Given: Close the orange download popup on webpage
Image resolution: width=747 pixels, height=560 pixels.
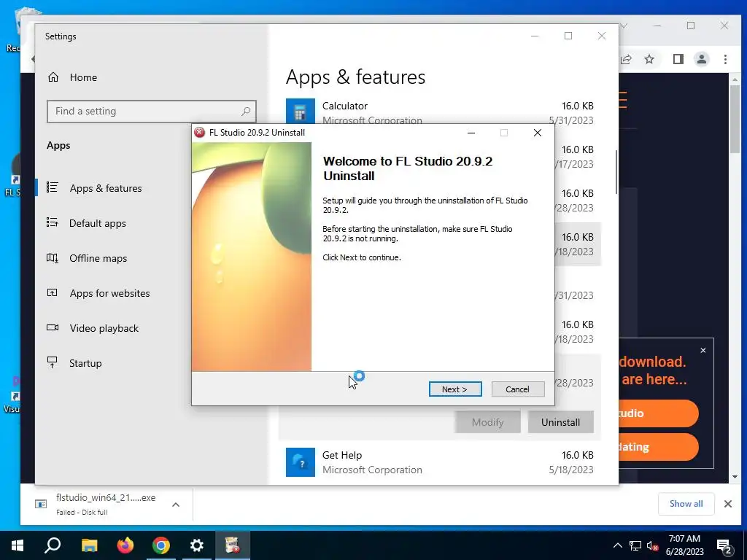Looking at the screenshot, I should pos(703,351).
